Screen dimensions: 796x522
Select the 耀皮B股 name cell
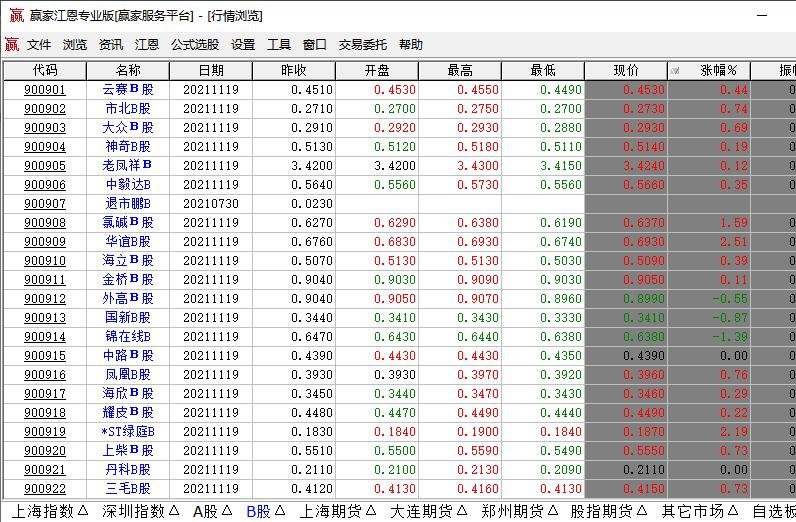pyautogui.click(x=128, y=412)
